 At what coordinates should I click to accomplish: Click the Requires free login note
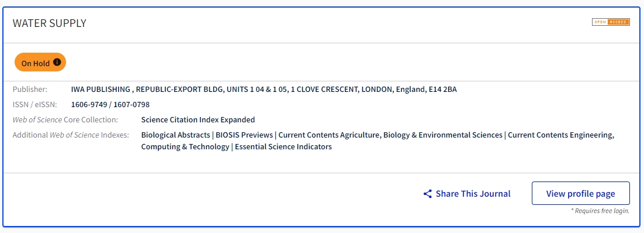pyautogui.click(x=600, y=211)
